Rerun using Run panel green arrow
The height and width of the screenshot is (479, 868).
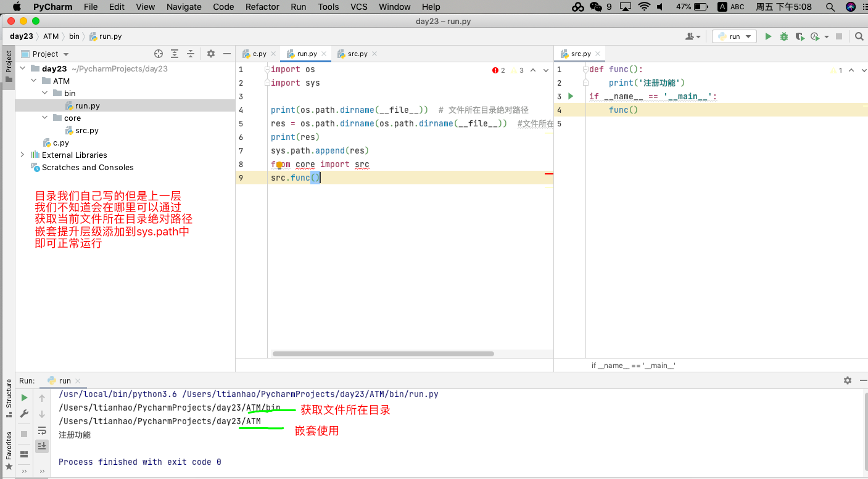25,398
